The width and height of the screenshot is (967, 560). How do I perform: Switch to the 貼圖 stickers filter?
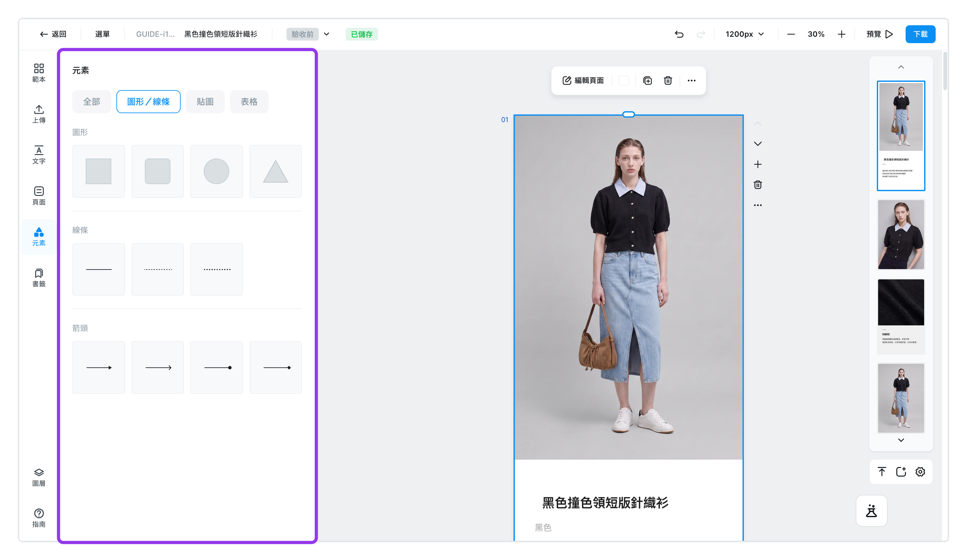pos(205,102)
